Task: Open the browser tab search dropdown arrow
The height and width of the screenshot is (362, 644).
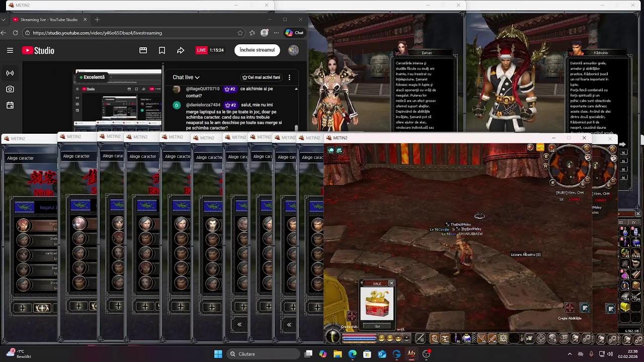Action: pos(4,20)
